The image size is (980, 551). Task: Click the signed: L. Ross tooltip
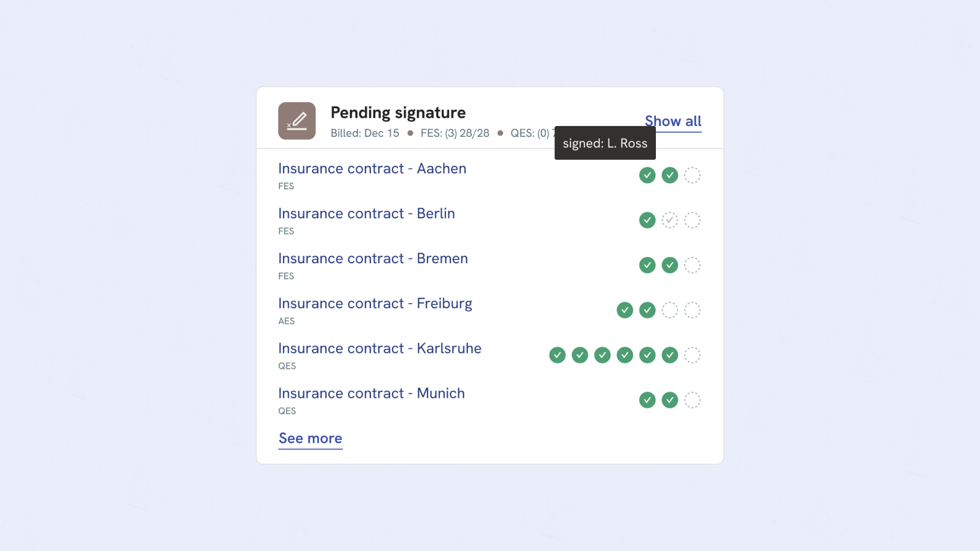pos(605,143)
